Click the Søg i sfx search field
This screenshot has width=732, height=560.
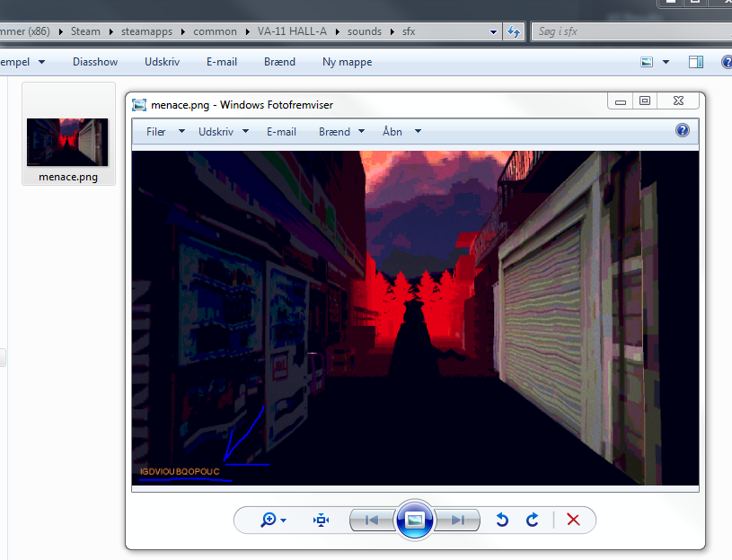(x=629, y=31)
